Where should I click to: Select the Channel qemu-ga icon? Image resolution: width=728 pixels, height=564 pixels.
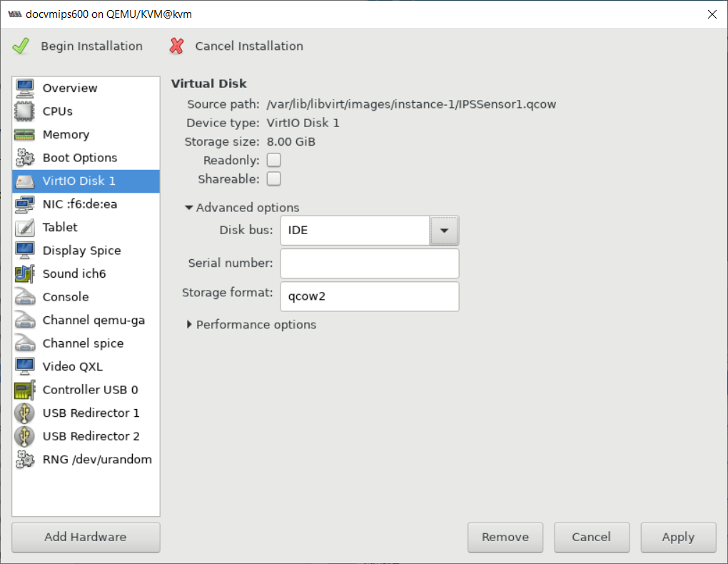coord(24,321)
